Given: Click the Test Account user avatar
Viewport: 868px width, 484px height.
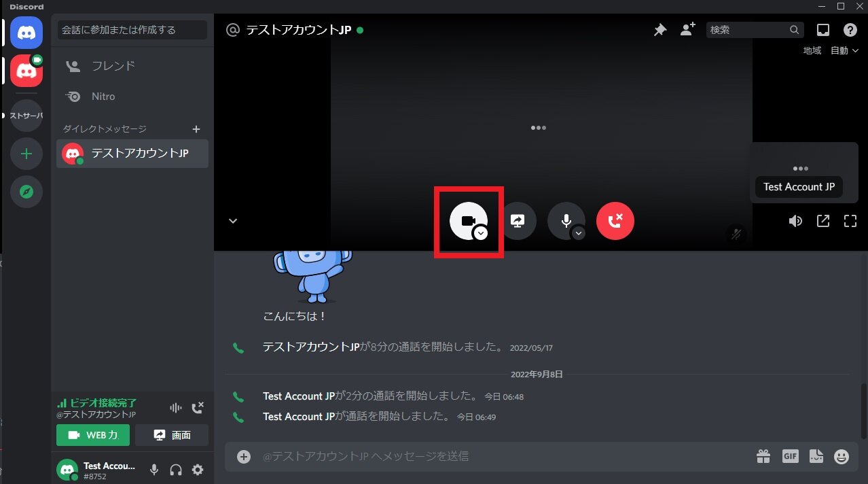Looking at the screenshot, I should point(67,470).
